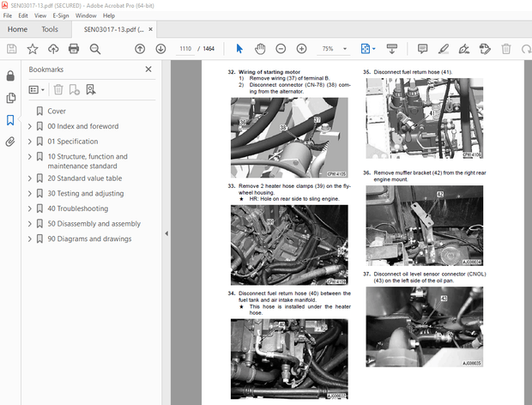The image size is (532, 405).
Task: Expand the 50 Disassembly and assembly bookmark
Action: click(30, 224)
